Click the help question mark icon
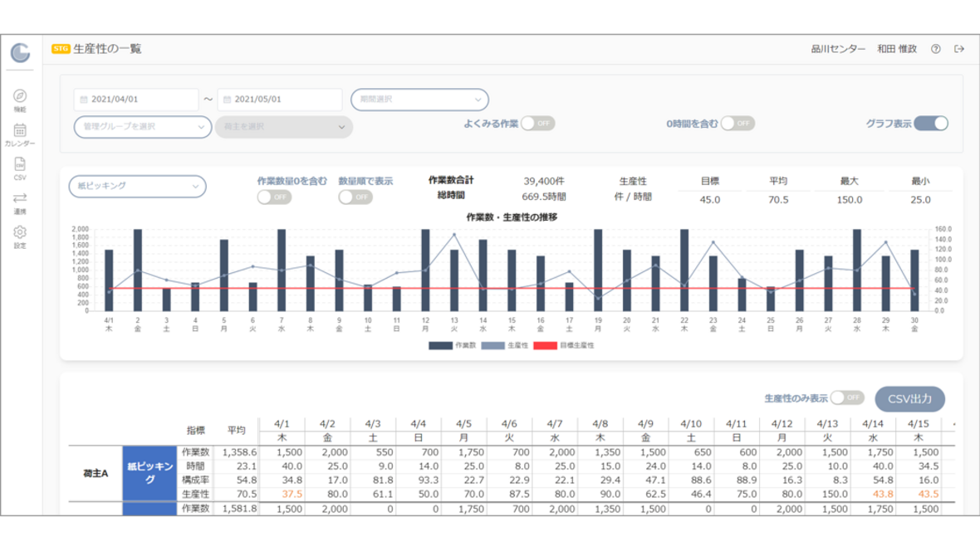The width and height of the screenshot is (980, 551). [x=936, y=49]
